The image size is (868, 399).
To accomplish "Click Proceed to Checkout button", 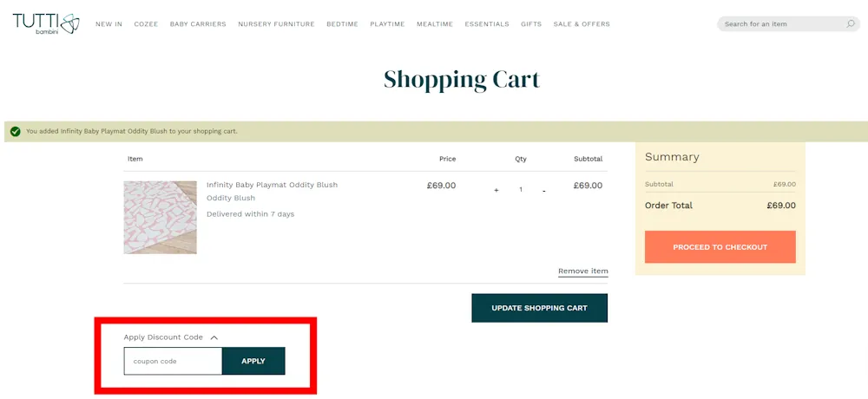I will pos(720,247).
